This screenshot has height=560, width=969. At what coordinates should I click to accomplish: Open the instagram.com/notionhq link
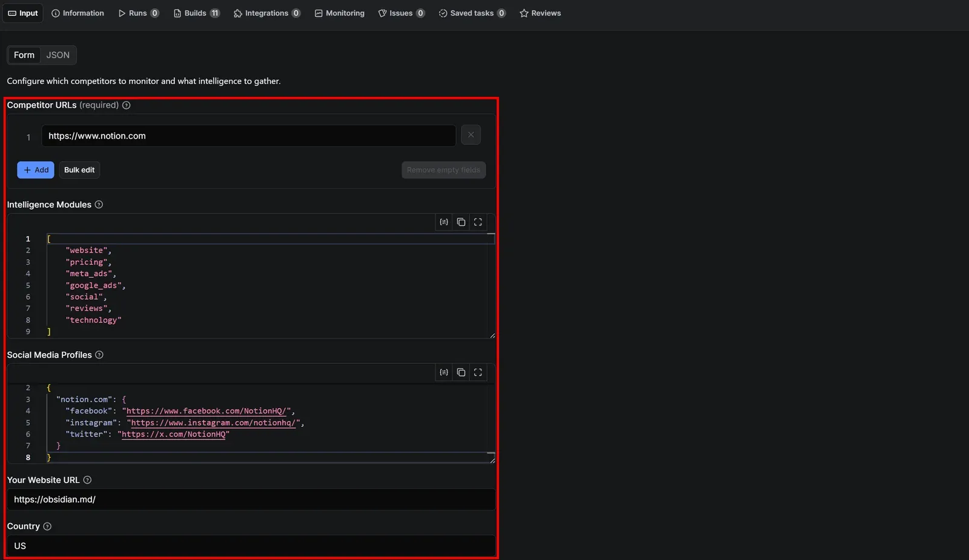point(213,423)
